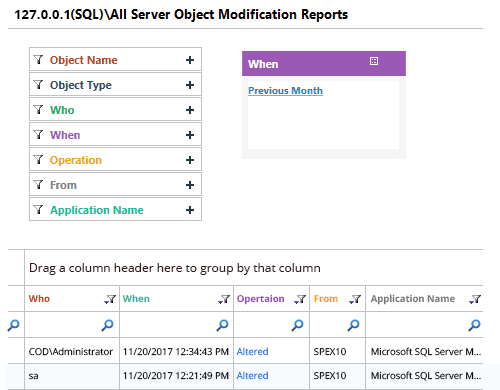Screen dimensions: 500x390
Task: Click the Object Name filter funnel icon
Action: (x=39, y=60)
